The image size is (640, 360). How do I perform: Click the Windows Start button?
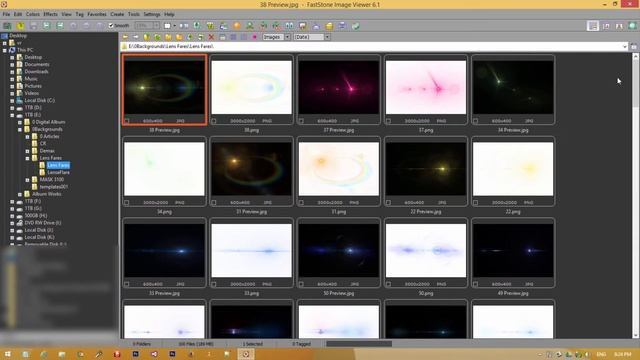pyautogui.click(x=7, y=354)
